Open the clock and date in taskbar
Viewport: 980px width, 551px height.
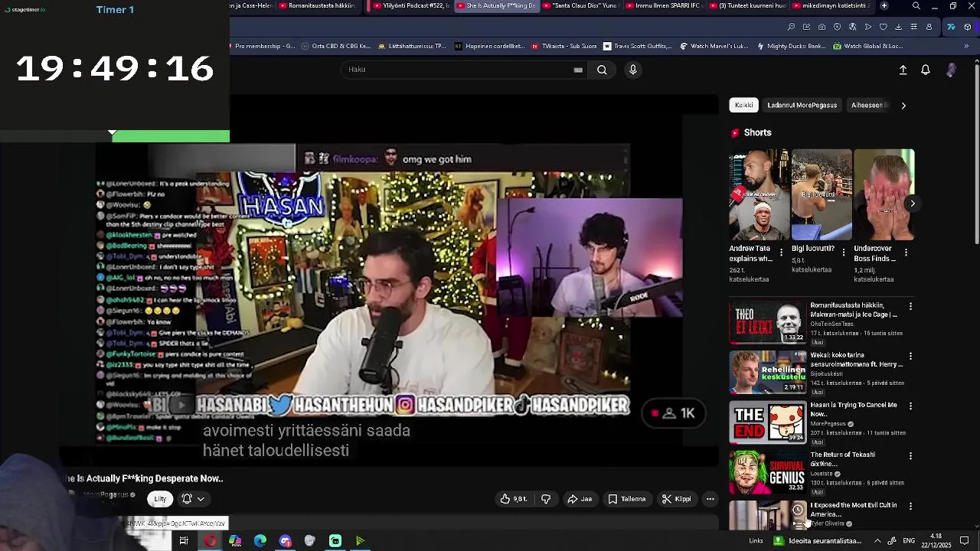click(x=936, y=541)
